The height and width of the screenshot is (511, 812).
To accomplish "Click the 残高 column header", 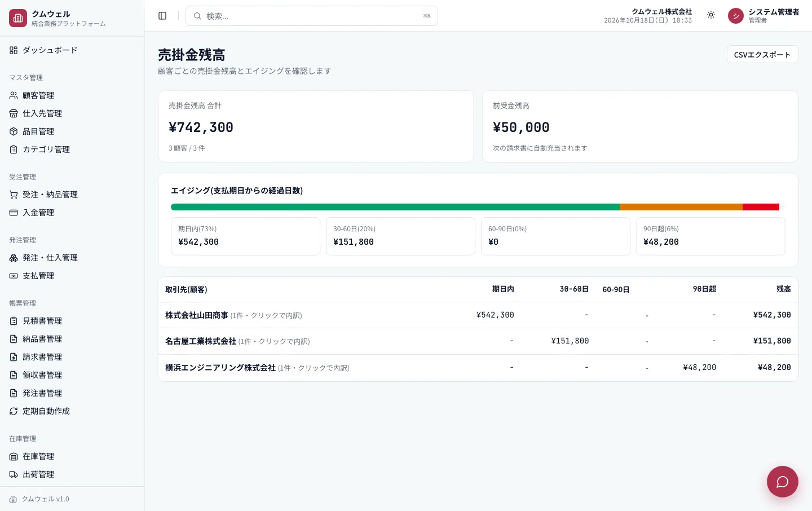I will [784, 289].
